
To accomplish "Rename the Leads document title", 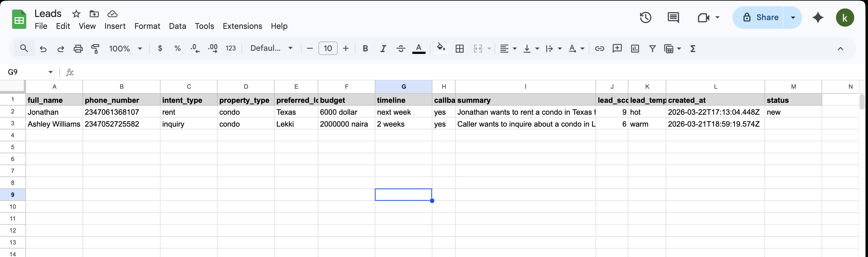I will click(x=48, y=13).
